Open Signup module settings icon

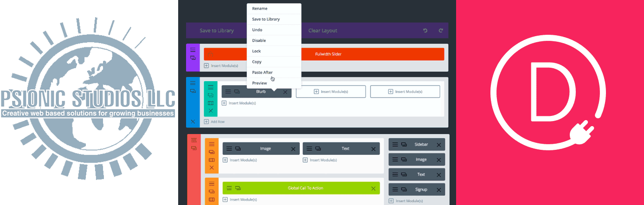395,189
